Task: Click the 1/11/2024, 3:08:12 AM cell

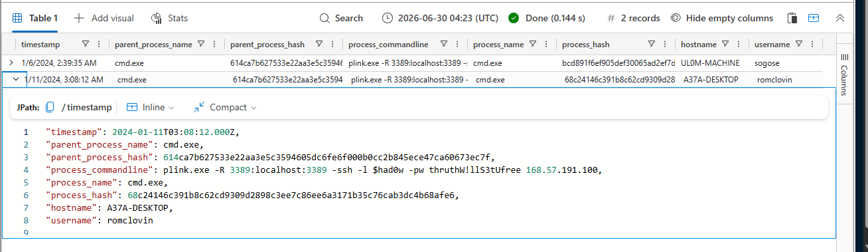Action: [64, 79]
